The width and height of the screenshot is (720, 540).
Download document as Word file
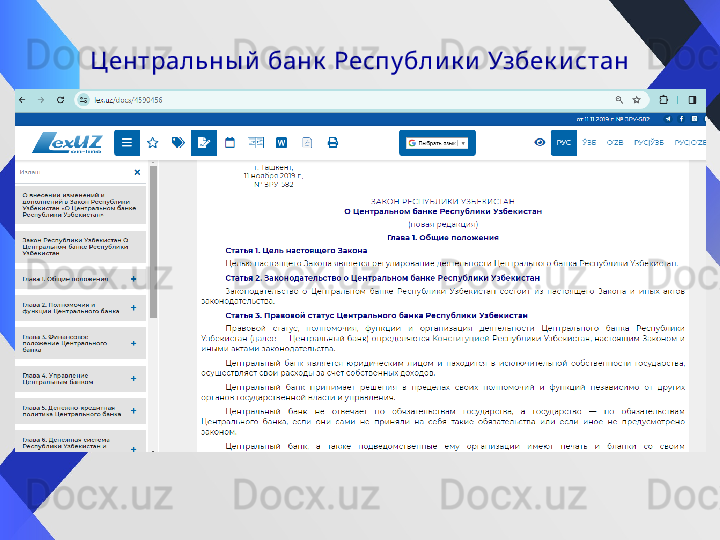[x=281, y=143]
